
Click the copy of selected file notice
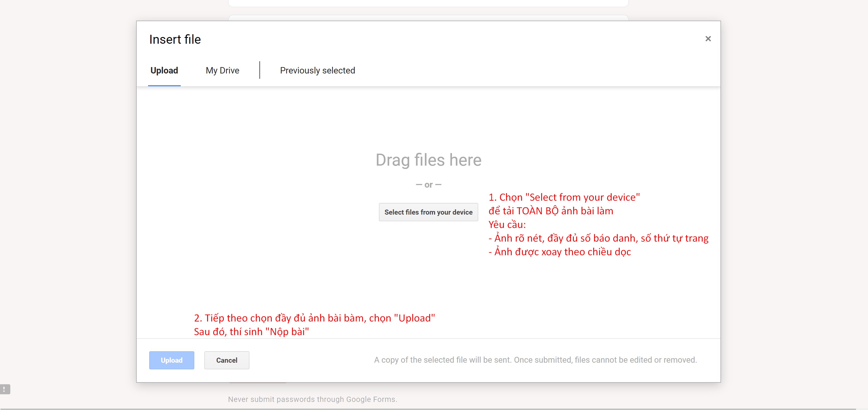535,360
